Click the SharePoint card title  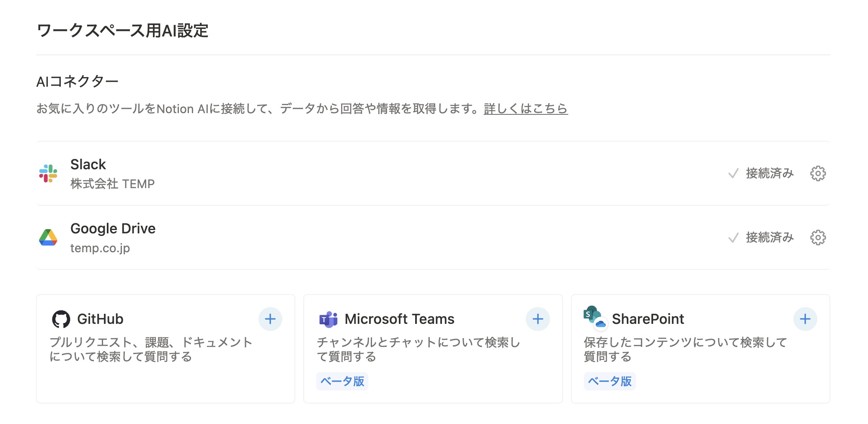click(648, 319)
